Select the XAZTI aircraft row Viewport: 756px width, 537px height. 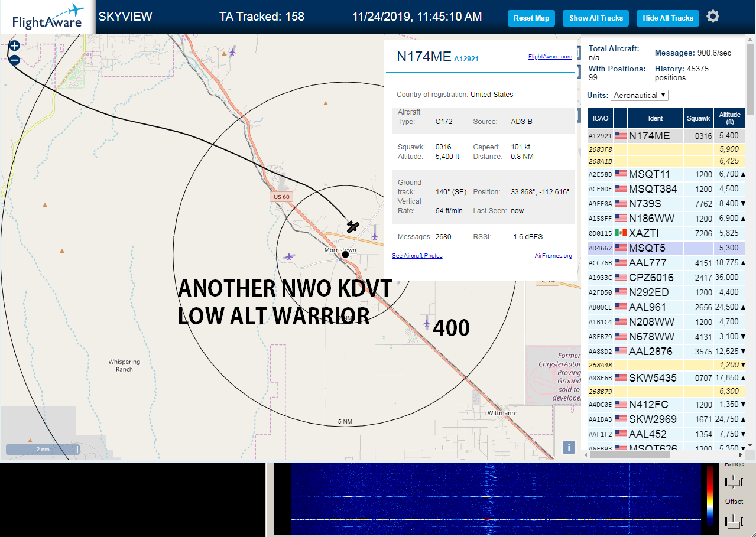667,233
